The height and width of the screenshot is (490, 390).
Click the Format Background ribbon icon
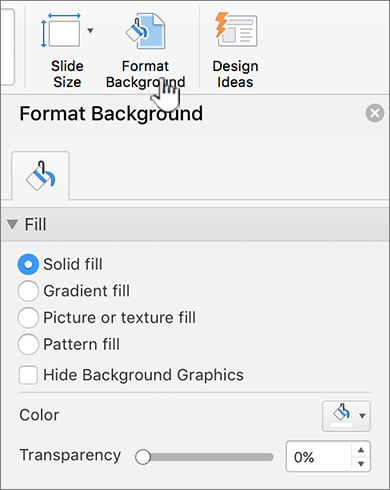[145, 31]
